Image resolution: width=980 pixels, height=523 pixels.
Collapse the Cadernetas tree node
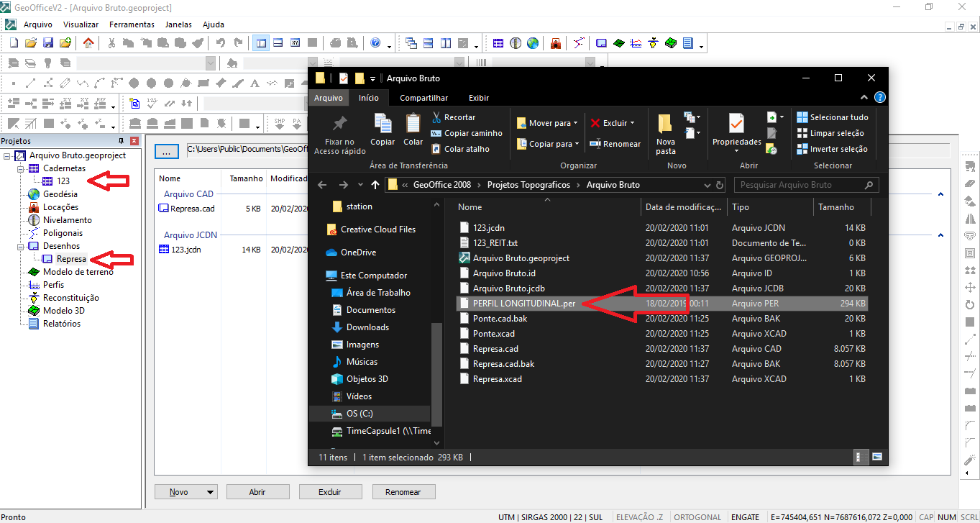click(x=20, y=168)
